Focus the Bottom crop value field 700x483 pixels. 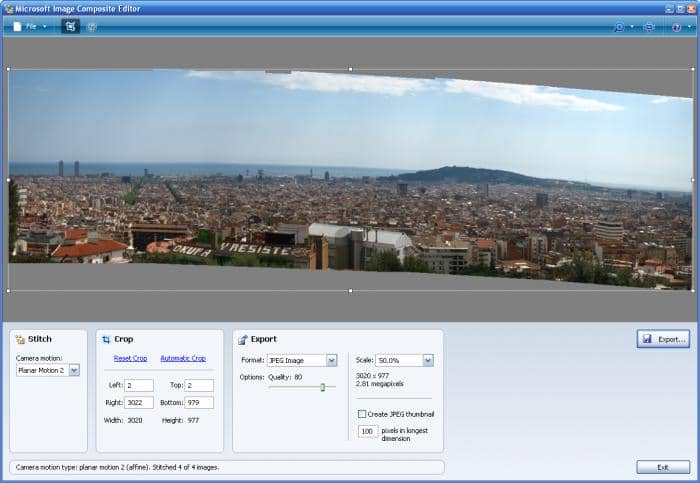(x=199, y=403)
